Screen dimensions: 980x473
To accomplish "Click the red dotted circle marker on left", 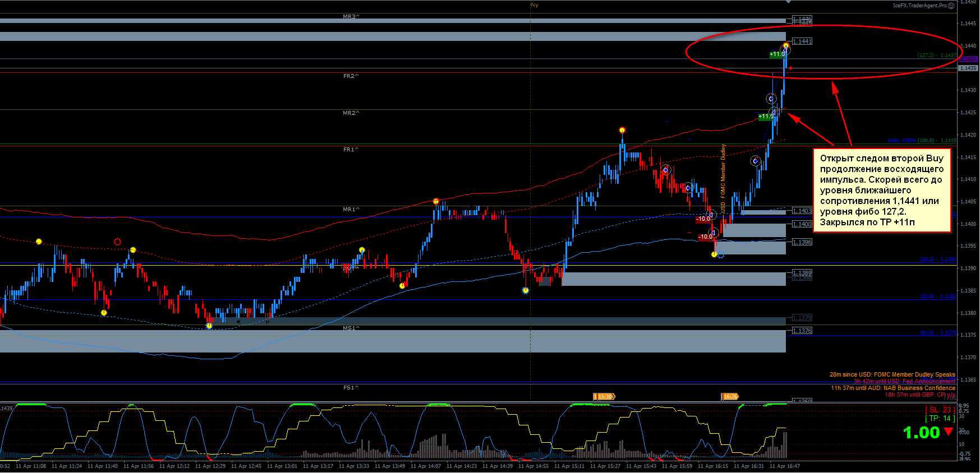I will [117, 242].
